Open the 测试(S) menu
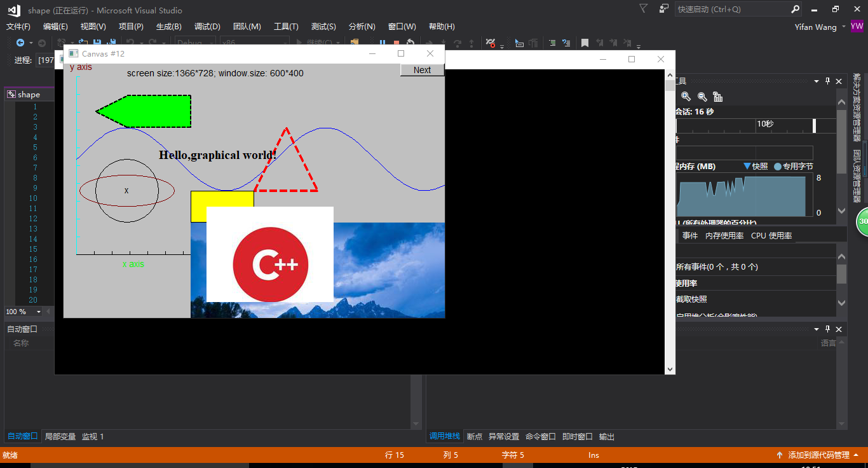 (x=323, y=27)
